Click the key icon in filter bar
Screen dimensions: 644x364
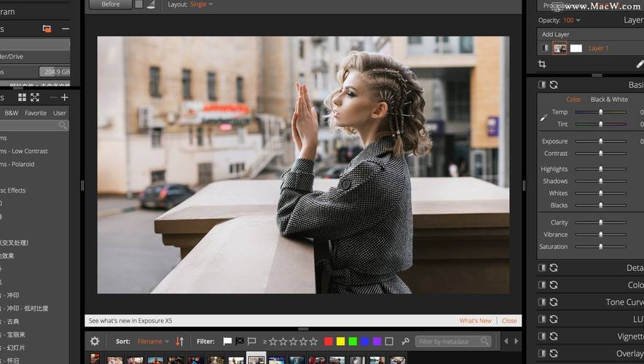[x=406, y=341]
